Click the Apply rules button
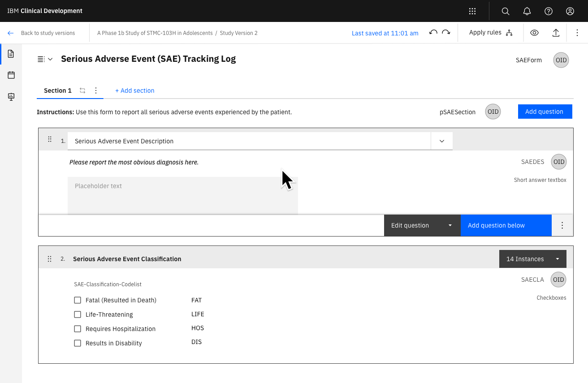588x383 pixels. click(x=491, y=33)
